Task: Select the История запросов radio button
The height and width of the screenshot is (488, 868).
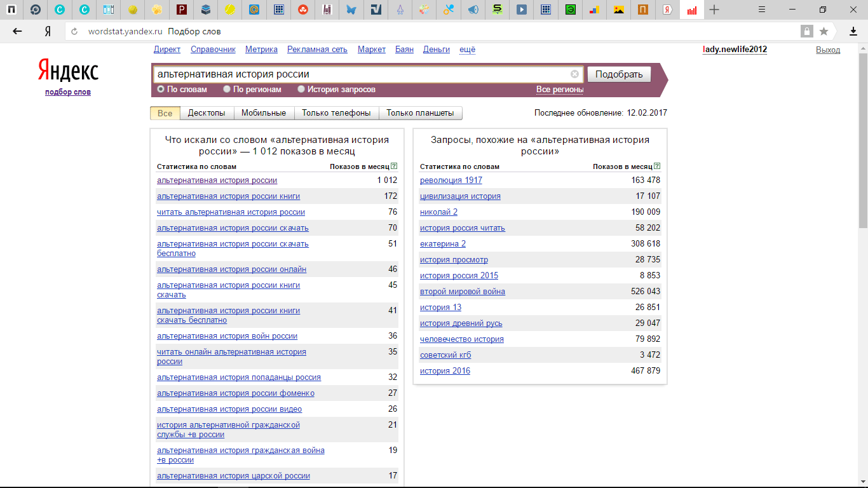Action: point(301,90)
